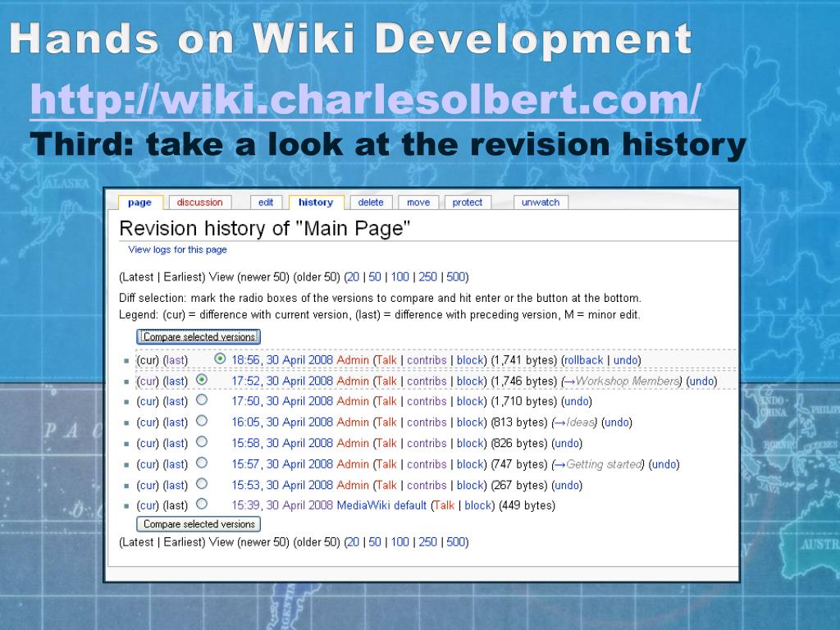Viewport: 840px width, 630px height.
Task: Click block link on the MediaWiki default row
Action: 478,505
